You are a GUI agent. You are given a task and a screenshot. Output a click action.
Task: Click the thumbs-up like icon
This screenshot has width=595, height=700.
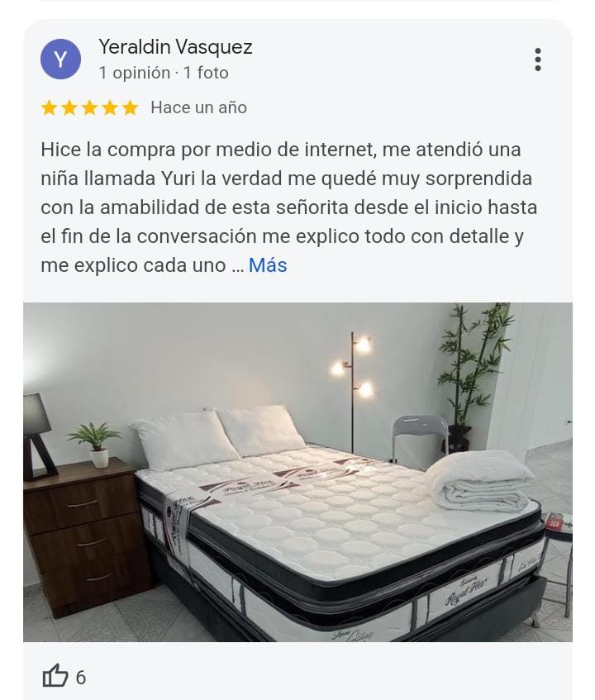[x=55, y=675]
